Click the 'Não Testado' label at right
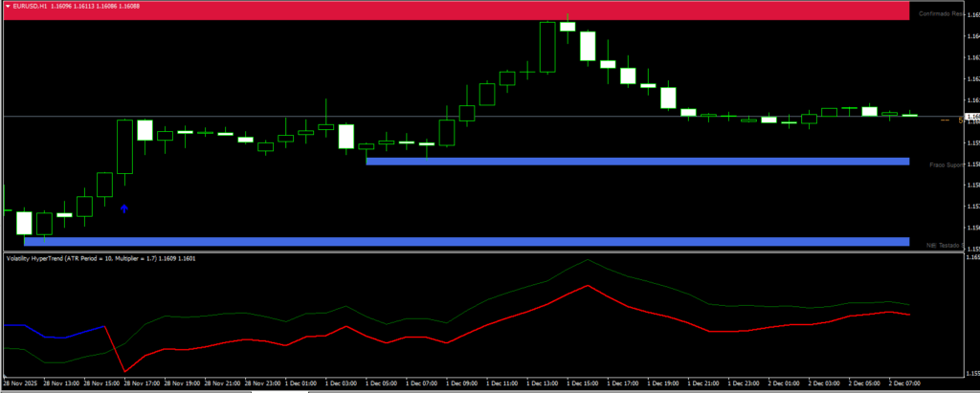Viewport: 980px width, 393px height. click(943, 245)
